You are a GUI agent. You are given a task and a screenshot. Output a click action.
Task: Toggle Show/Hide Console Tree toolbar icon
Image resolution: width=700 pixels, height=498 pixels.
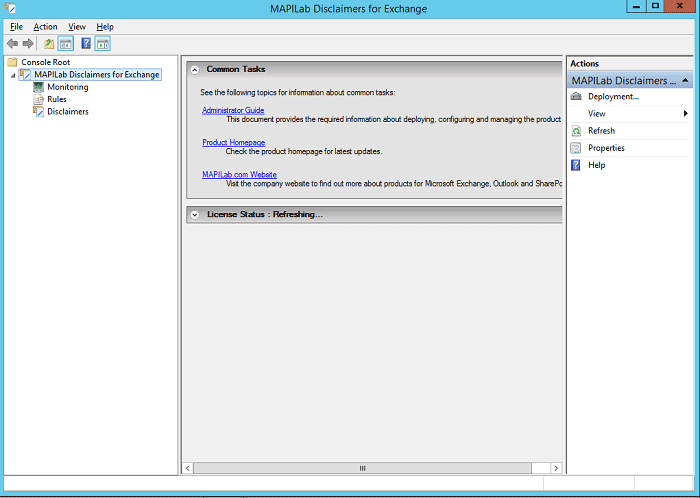[x=66, y=43]
